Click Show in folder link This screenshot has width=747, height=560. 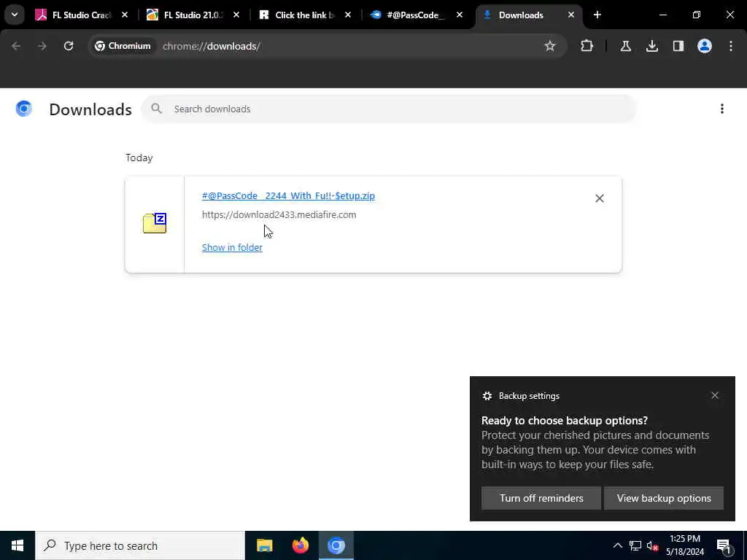click(x=232, y=248)
